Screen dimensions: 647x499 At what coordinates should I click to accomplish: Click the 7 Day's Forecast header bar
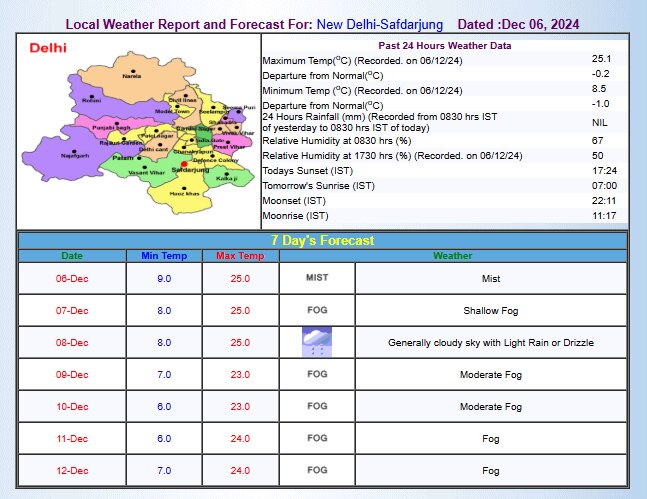[x=322, y=240]
